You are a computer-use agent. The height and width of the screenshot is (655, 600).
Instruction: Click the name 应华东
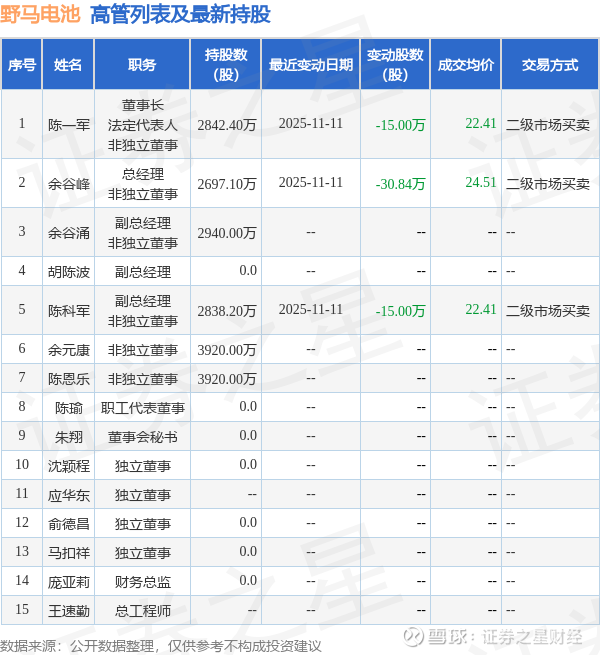coord(69,495)
